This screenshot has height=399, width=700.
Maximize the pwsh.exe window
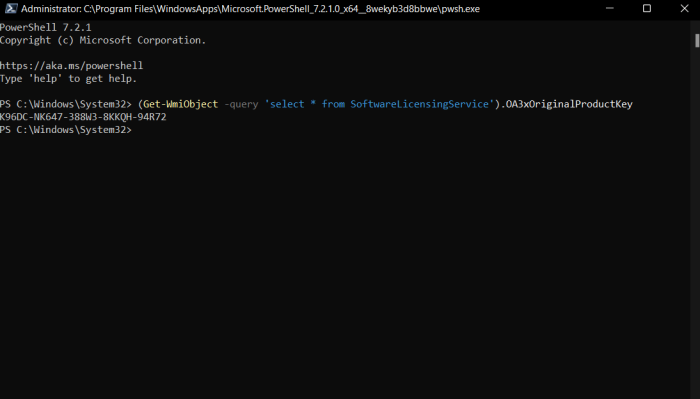(x=647, y=8)
